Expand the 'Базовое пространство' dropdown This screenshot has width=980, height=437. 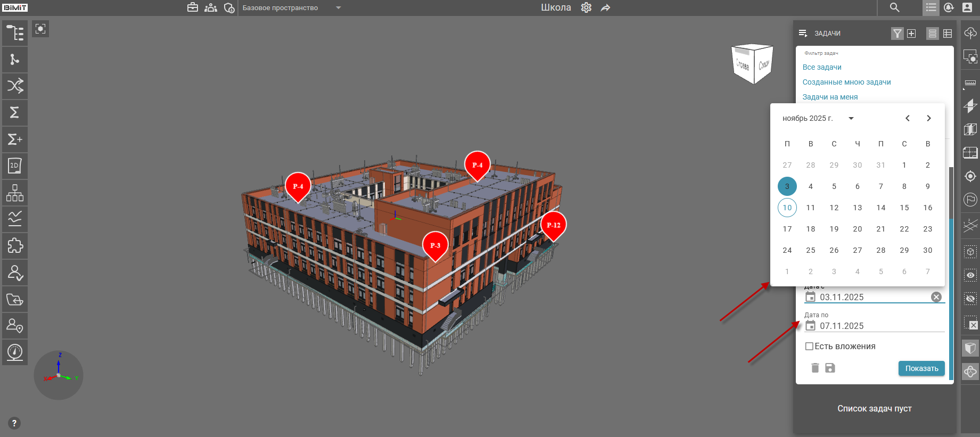point(339,8)
